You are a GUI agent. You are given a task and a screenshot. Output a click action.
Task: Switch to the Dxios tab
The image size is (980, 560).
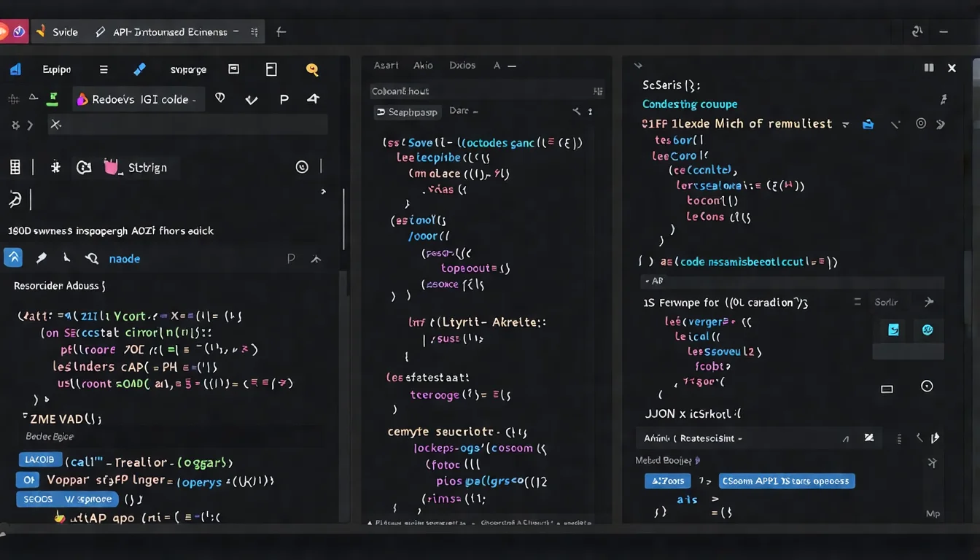point(462,65)
